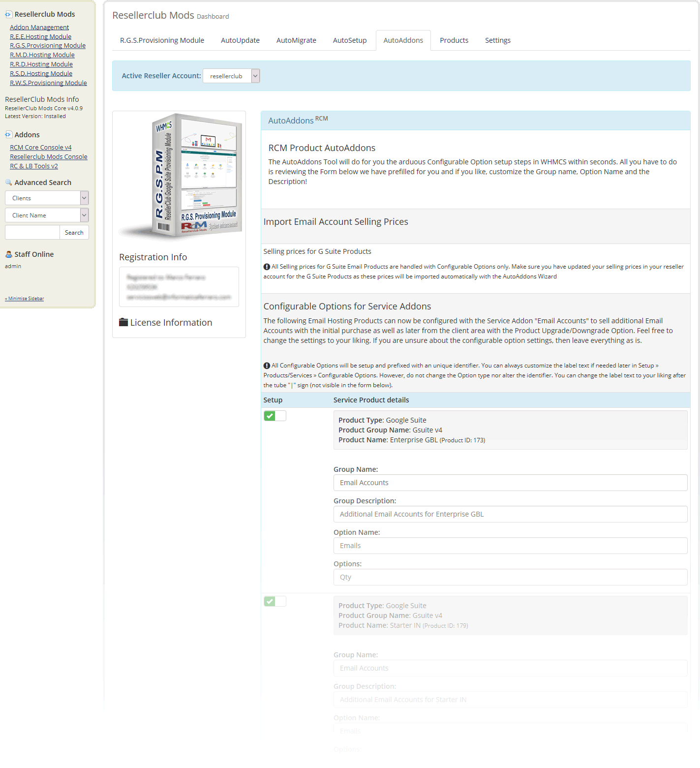Open R.S.D.Hosting Module link
The height and width of the screenshot is (768, 700).
(x=41, y=73)
